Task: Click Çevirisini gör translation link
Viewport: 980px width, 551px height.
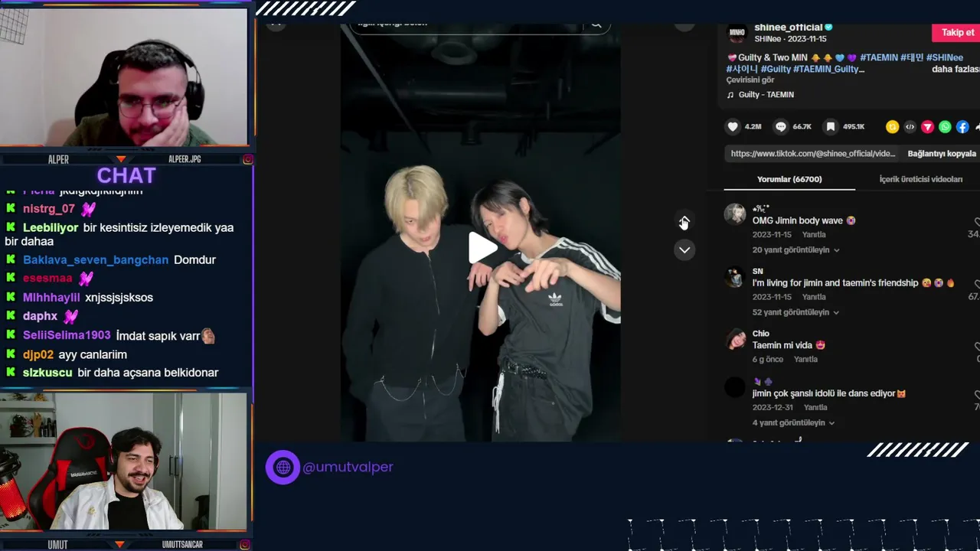Action: coord(750,80)
